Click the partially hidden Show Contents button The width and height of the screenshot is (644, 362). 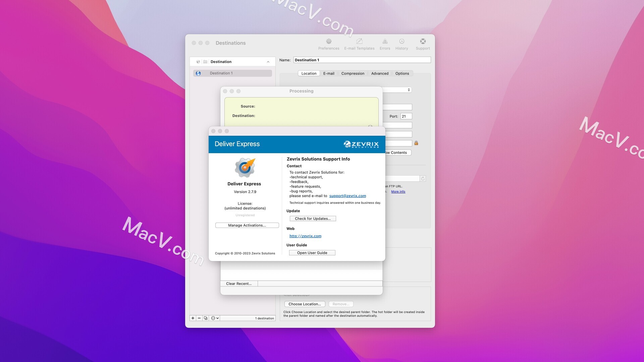click(x=398, y=153)
